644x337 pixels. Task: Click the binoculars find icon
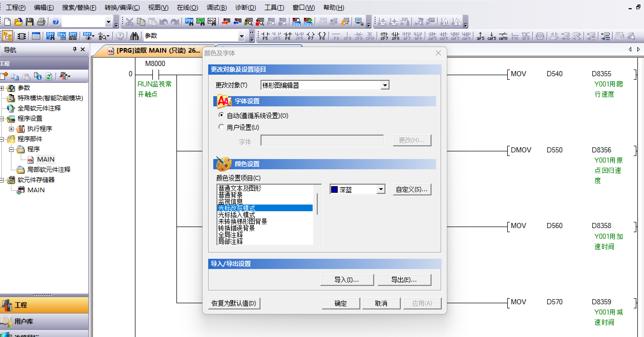[134, 36]
